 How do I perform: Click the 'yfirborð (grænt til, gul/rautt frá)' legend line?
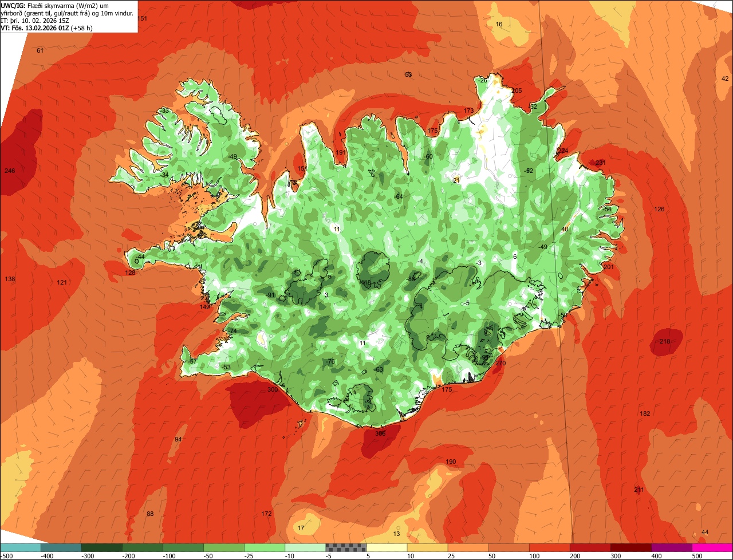(68, 13)
